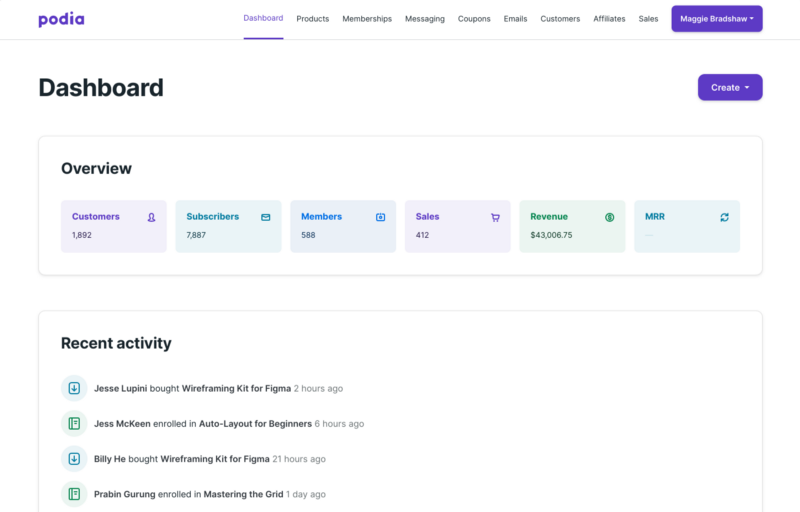Viewport: 800px width, 512px height.
Task: Go to the Products tab
Action: (x=313, y=19)
